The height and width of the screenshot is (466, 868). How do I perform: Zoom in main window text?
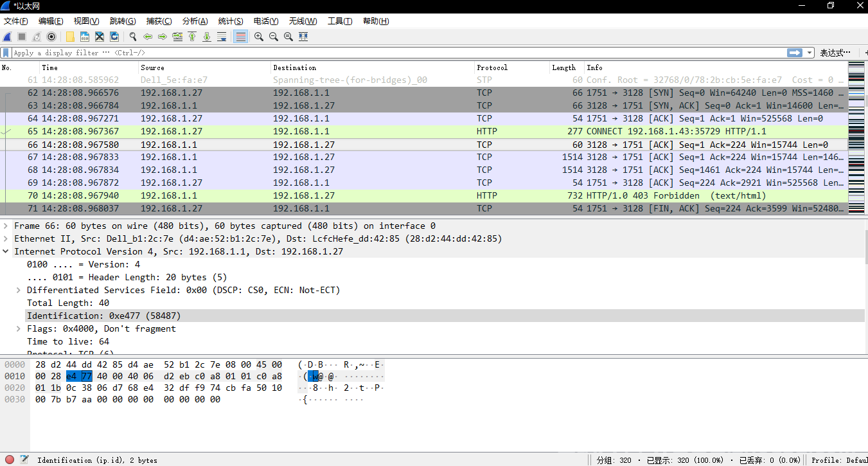coord(259,37)
